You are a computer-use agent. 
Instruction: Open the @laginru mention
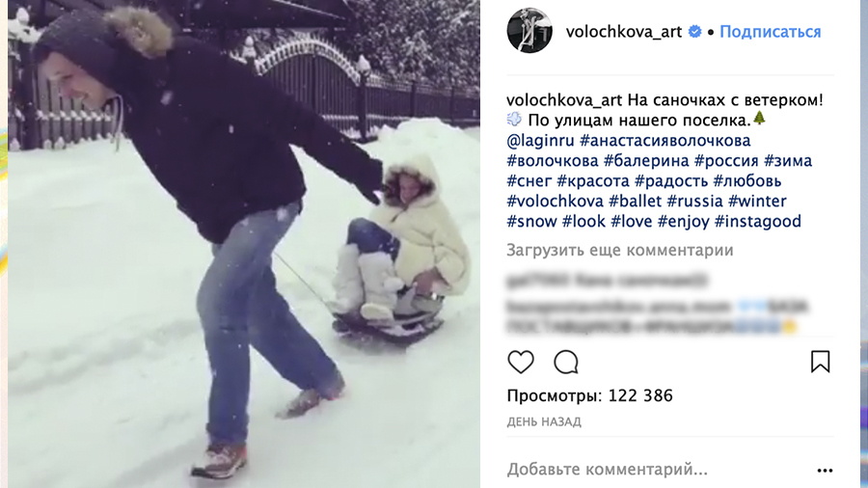point(540,141)
